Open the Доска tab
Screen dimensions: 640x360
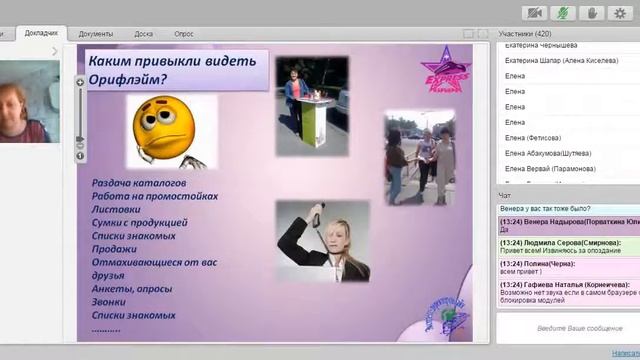click(144, 34)
